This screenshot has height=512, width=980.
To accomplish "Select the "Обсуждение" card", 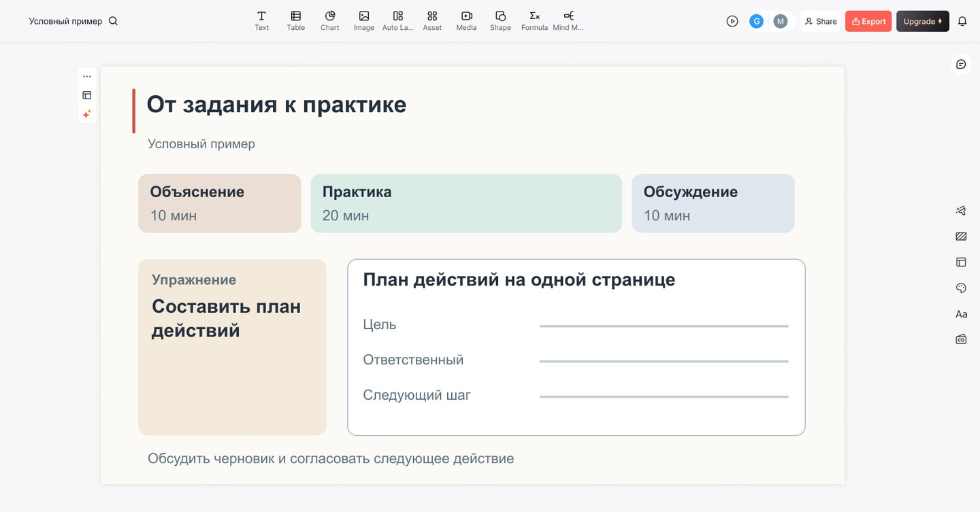I will click(x=713, y=203).
